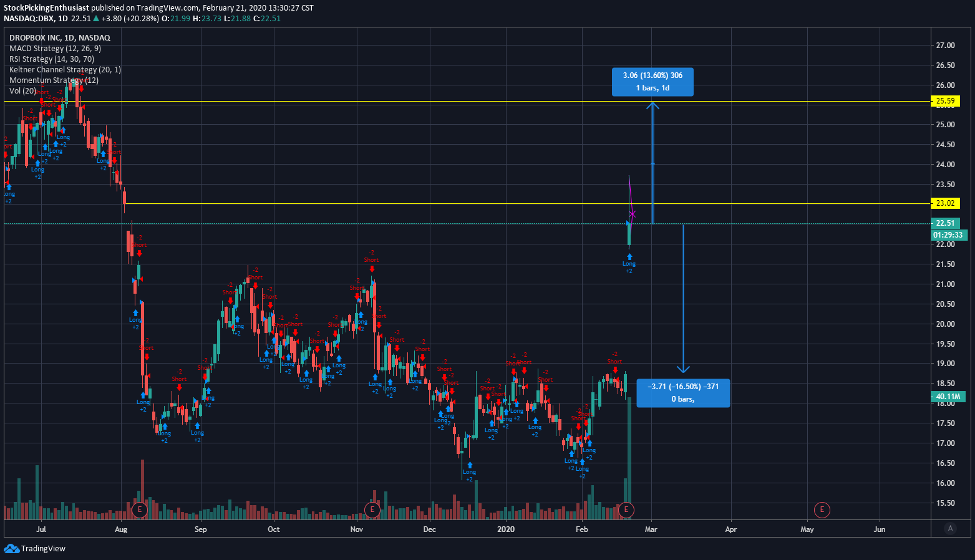Select the DROPBOX INC, 1D, NASDAQ legend title
Viewport: 975px width, 560px height.
pos(60,38)
